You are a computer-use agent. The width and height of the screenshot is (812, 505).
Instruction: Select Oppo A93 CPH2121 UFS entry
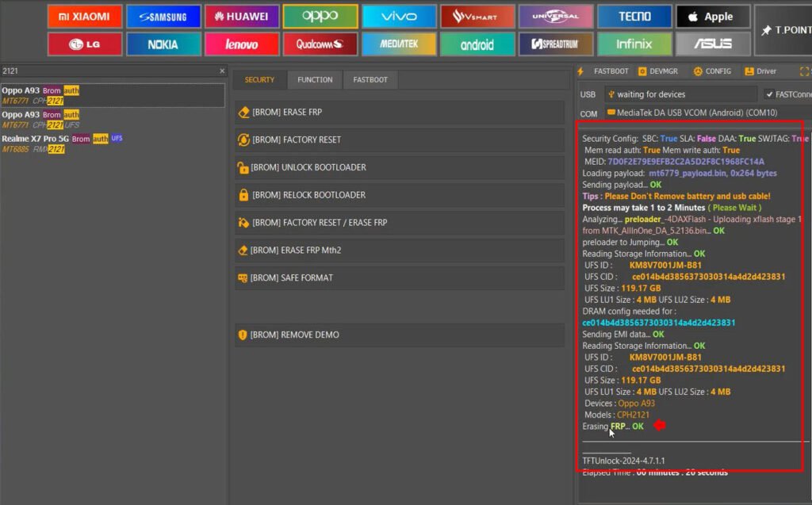(113, 120)
